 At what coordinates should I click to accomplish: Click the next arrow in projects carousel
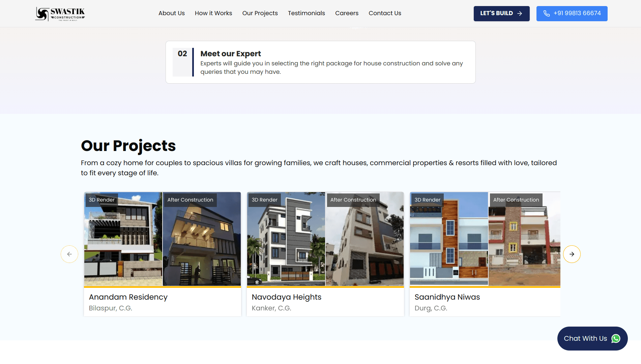point(572,254)
